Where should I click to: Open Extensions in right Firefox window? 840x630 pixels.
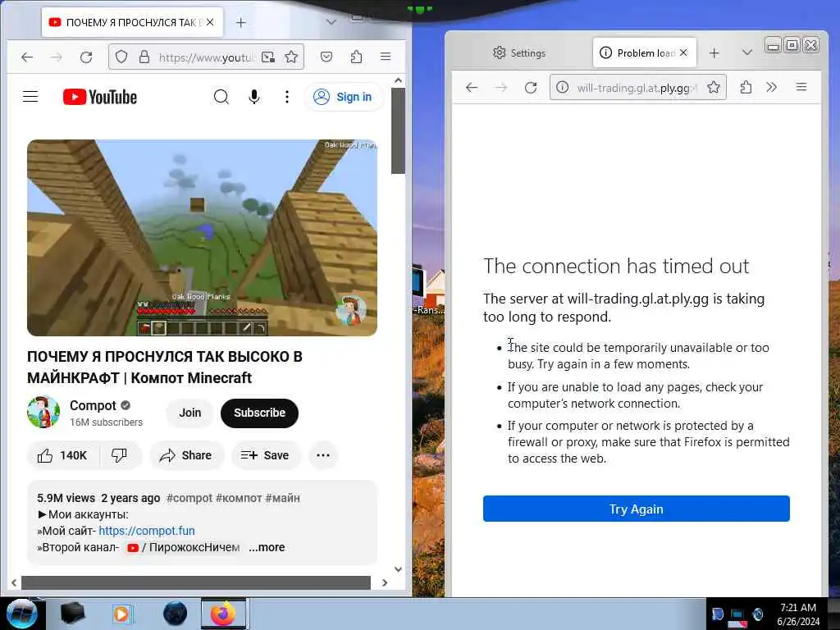point(746,87)
